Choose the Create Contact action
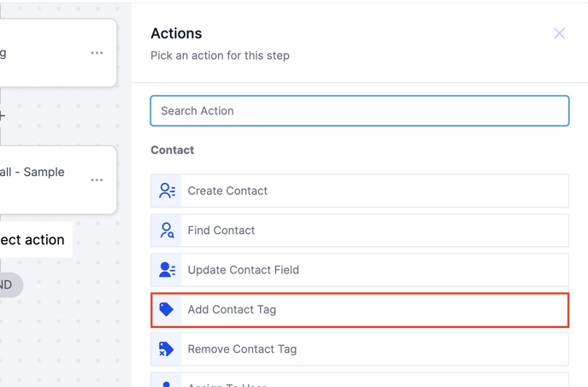The height and width of the screenshot is (387, 588). coord(360,191)
